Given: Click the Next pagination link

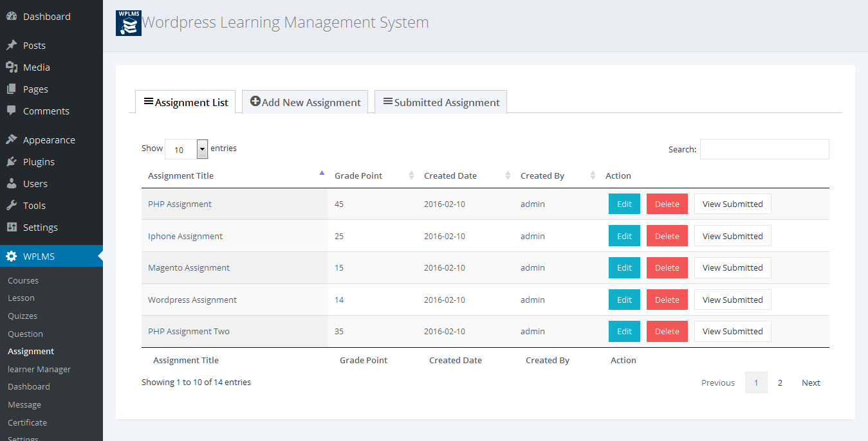Looking at the screenshot, I should point(811,382).
